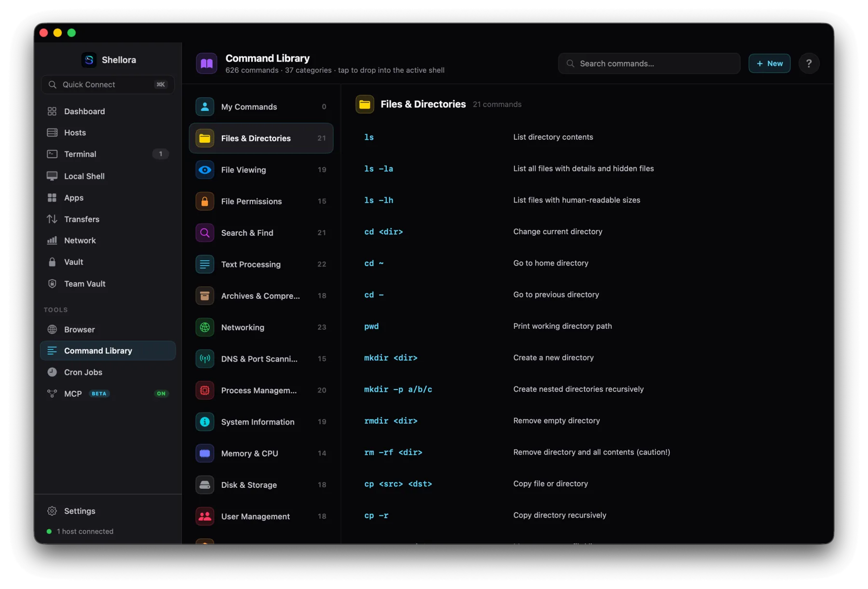868x589 pixels.
Task: Click the Team Vault shield icon
Action: click(52, 283)
